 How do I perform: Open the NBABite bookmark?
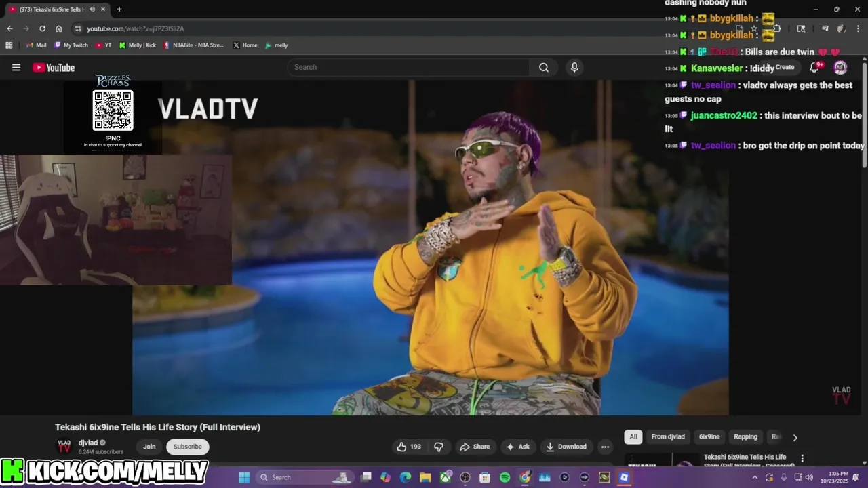click(193, 45)
